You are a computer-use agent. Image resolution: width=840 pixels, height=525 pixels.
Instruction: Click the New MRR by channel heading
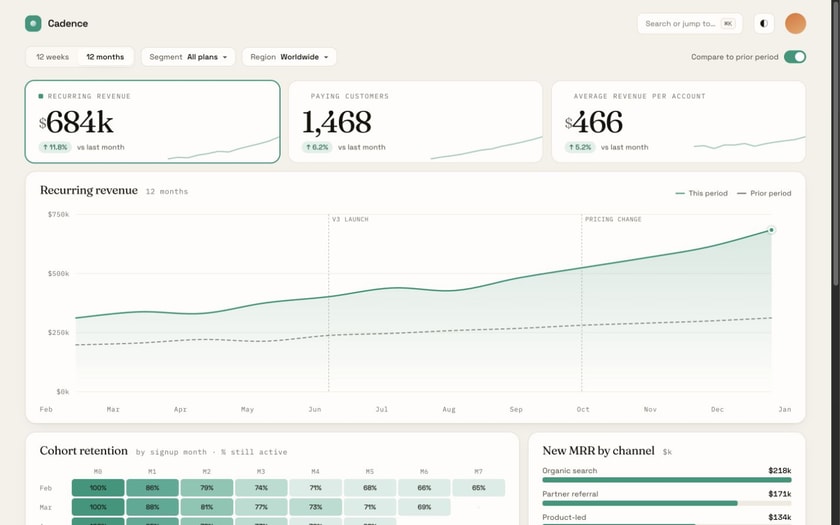[598, 451]
